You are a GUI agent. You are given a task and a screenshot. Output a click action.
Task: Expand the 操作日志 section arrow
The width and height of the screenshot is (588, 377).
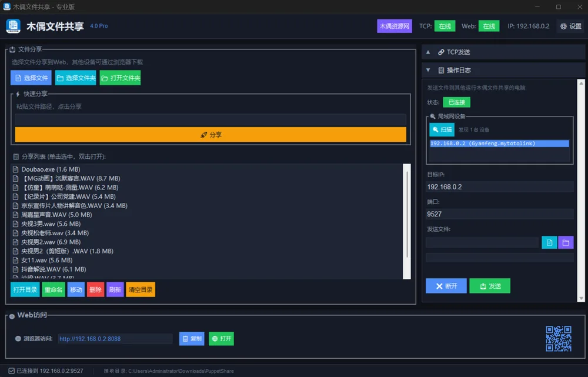pyautogui.click(x=428, y=70)
